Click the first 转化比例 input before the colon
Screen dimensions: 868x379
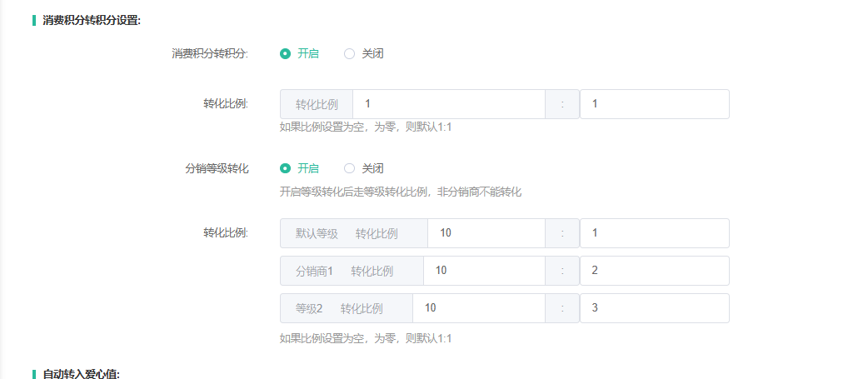click(x=448, y=104)
